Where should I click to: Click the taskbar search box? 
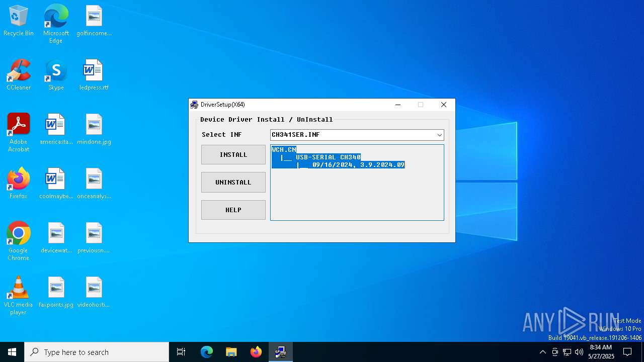[x=97, y=352]
